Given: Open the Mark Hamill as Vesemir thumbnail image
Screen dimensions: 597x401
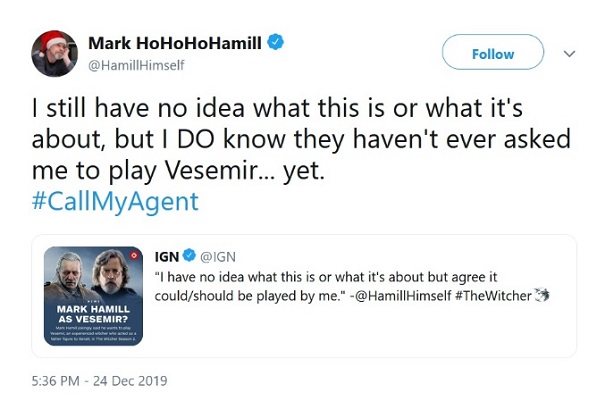Looking at the screenshot, I should click(x=93, y=296).
